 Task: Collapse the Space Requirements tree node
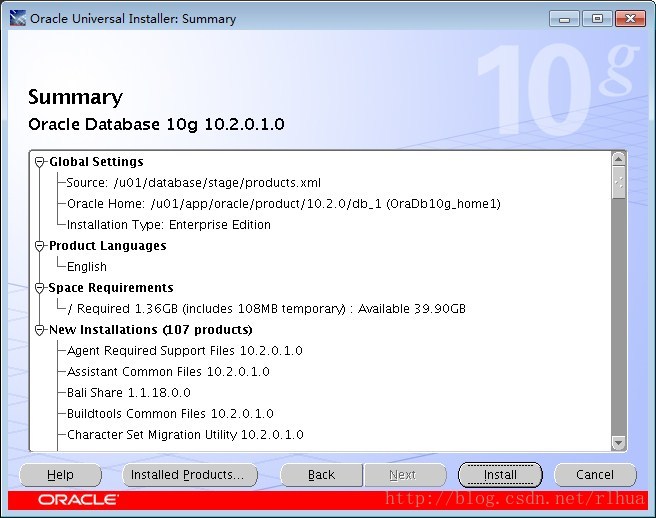click(39, 288)
